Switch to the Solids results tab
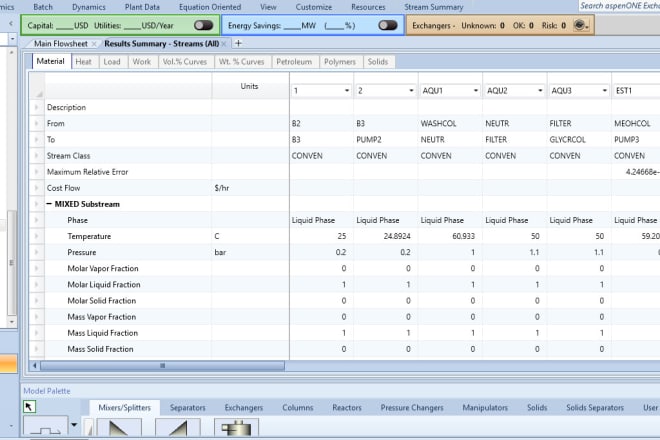The image size is (660, 440). pyautogui.click(x=378, y=61)
